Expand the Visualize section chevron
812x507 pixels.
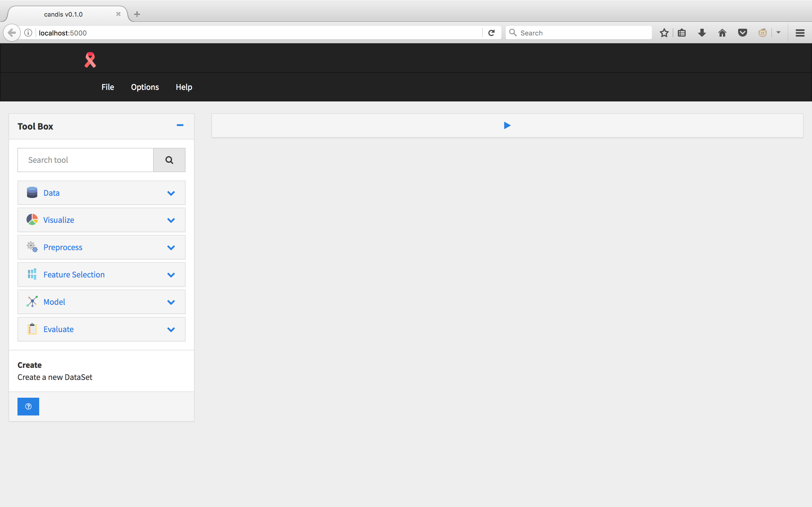pos(171,220)
